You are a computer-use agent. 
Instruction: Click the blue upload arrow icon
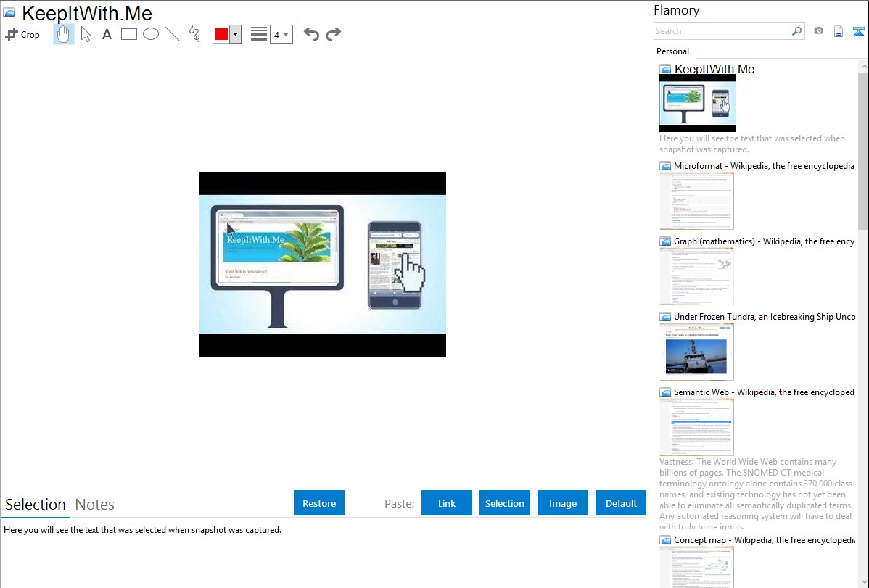[858, 31]
